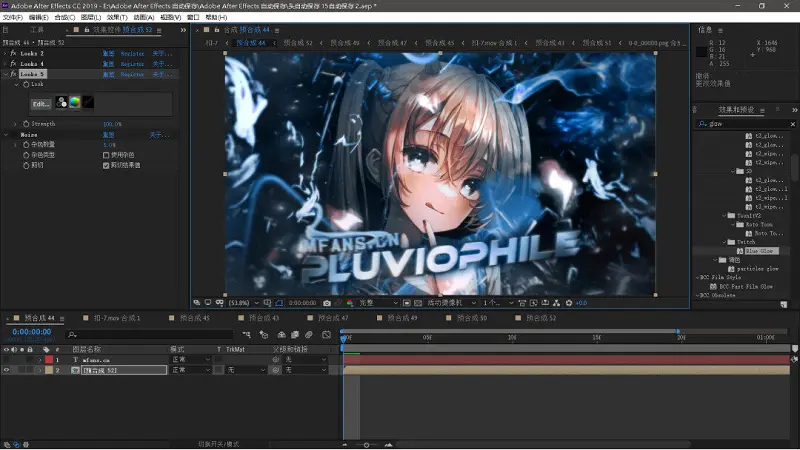Expand the Looks 2 effect properties

(x=5, y=54)
